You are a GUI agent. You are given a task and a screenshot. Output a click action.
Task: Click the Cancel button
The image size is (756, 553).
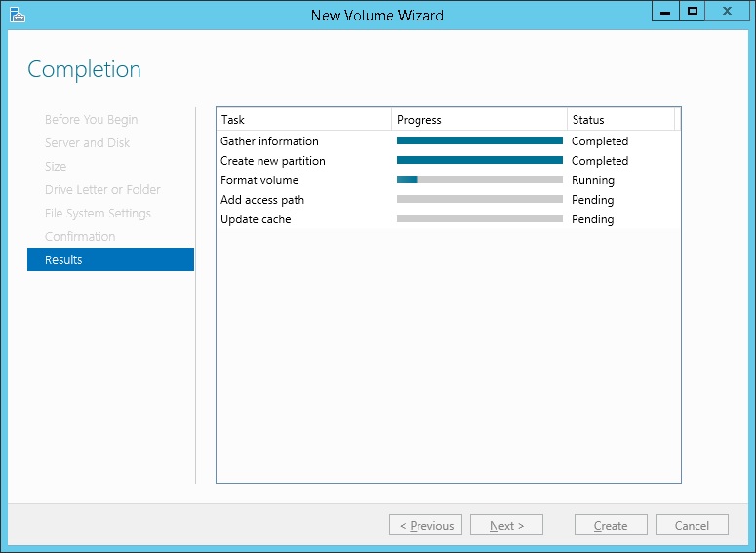pyautogui.click(x=692, y=525)
